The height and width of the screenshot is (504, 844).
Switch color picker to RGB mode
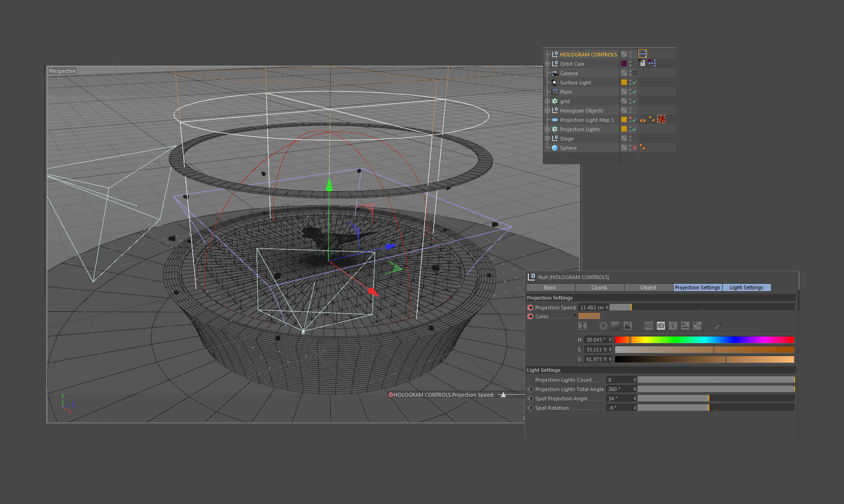[x=648, y=326]
